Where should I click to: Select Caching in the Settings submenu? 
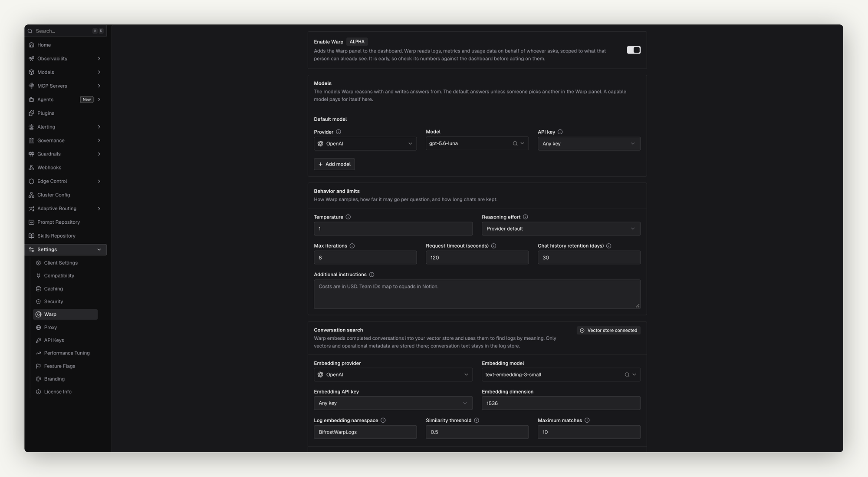(65, 289)
